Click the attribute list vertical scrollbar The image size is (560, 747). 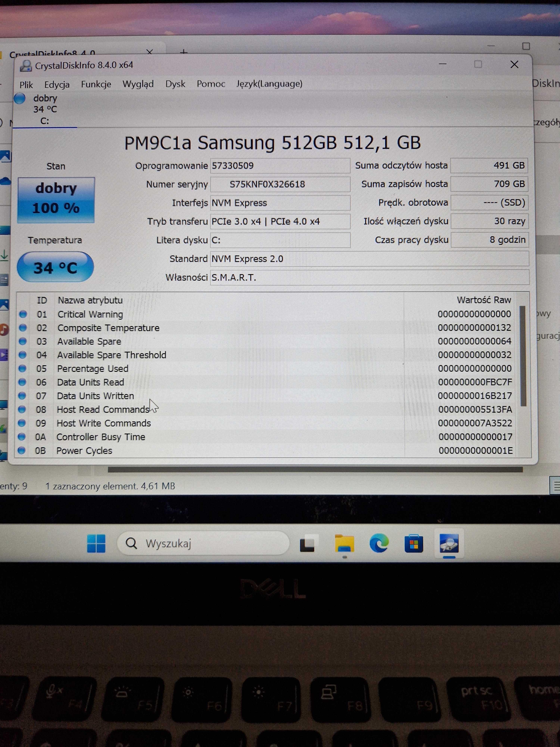[x=523, y=356]
